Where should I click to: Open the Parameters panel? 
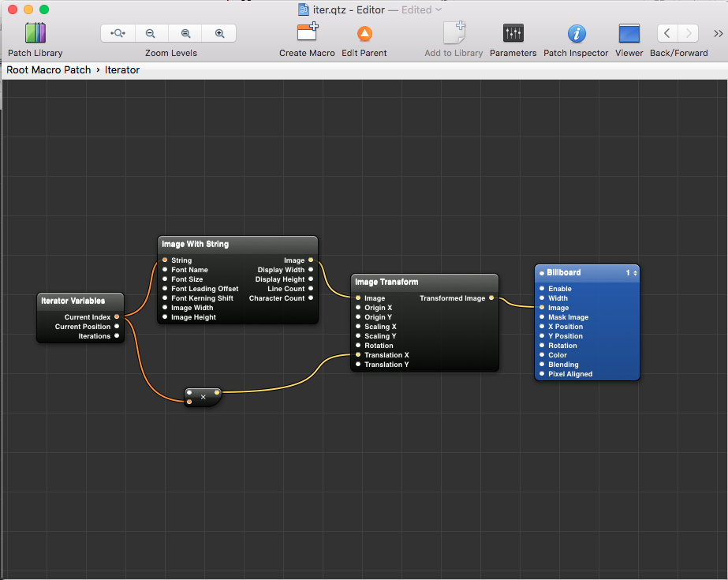pyautogui.click(x=513, y=33)
